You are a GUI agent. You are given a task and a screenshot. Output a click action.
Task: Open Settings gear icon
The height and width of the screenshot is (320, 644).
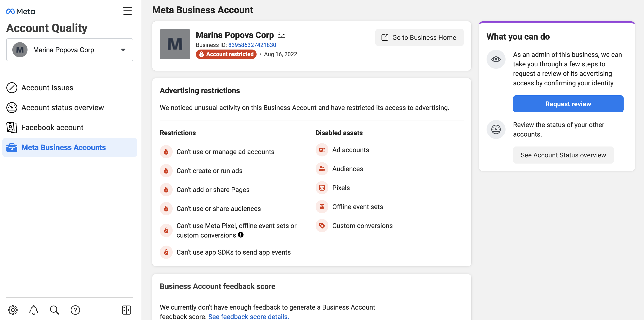[x=13, y=310]
